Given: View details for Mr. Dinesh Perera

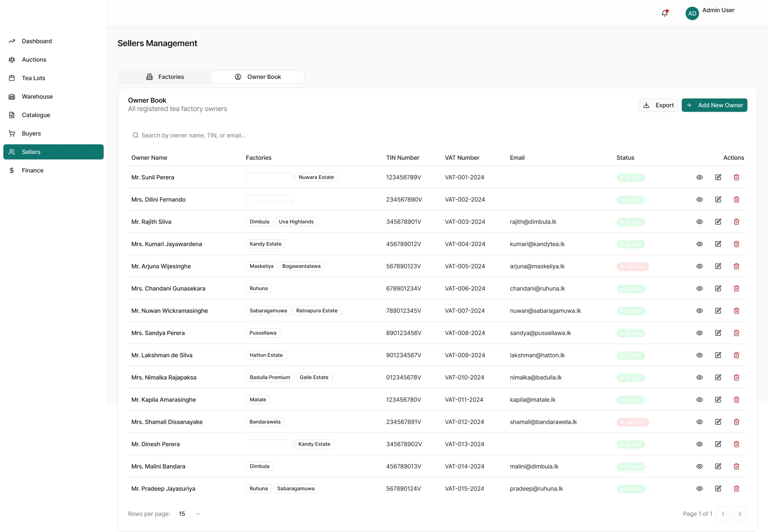Looking at the screenshot, I should [700, 444].
